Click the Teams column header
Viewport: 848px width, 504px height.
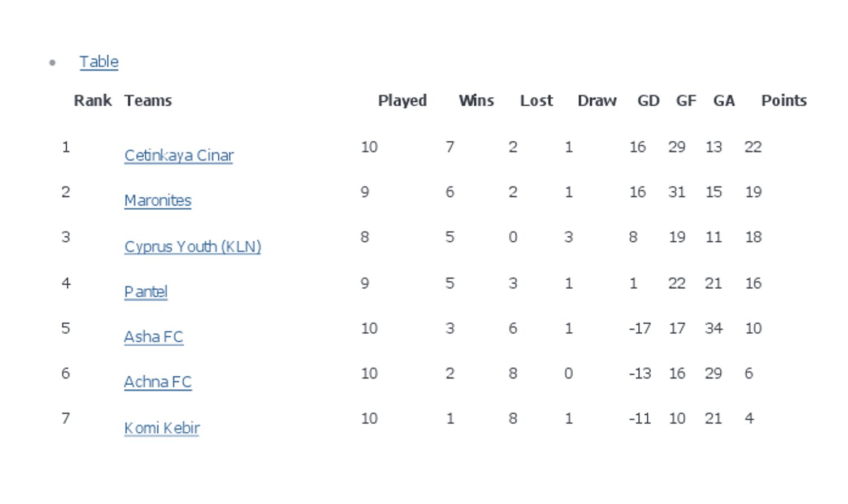148,101
